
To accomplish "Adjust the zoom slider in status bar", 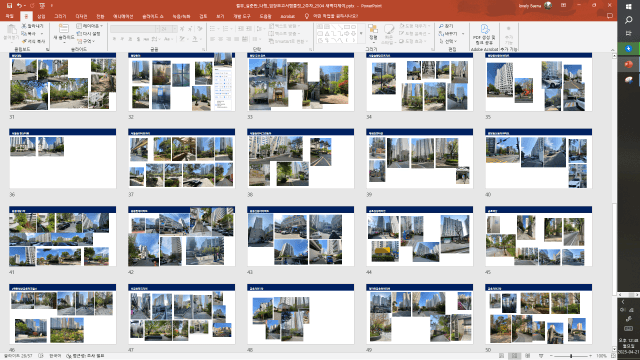I will pyautogui.click(x=571, y=356).
